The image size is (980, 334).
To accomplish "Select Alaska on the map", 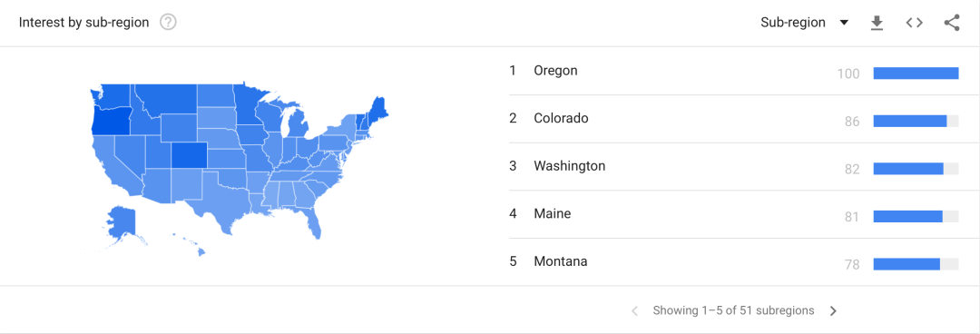I will coord(122,222).
